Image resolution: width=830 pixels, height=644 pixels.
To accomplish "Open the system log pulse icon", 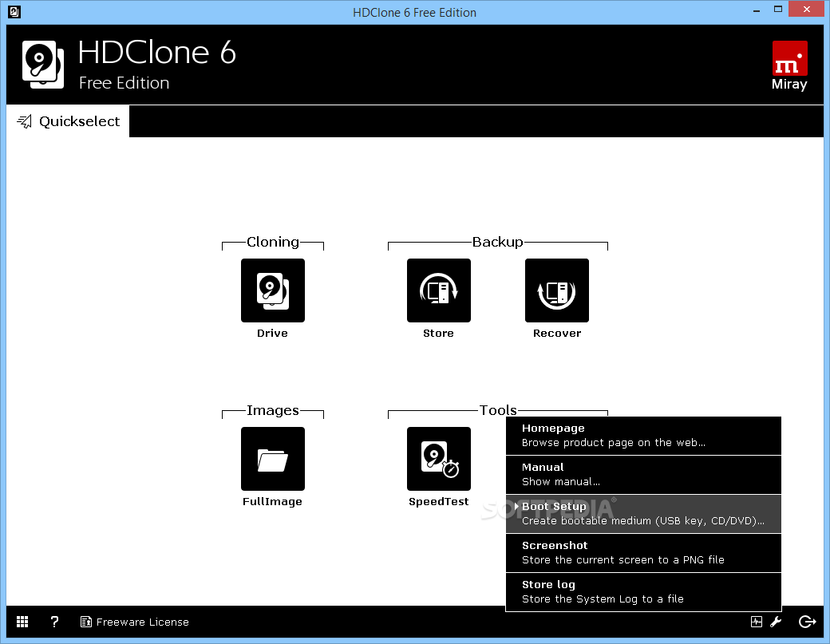I will pyautogui.click(x=757, y=622).
